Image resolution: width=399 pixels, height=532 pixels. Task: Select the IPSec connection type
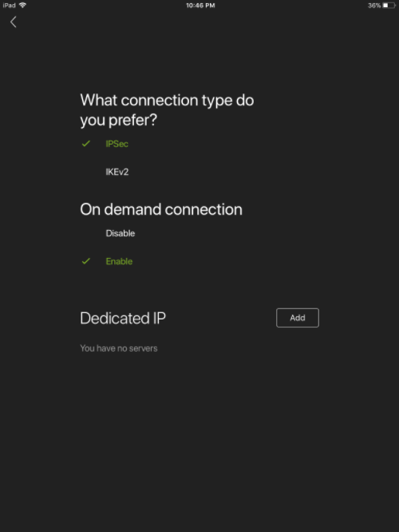(117, 144)
